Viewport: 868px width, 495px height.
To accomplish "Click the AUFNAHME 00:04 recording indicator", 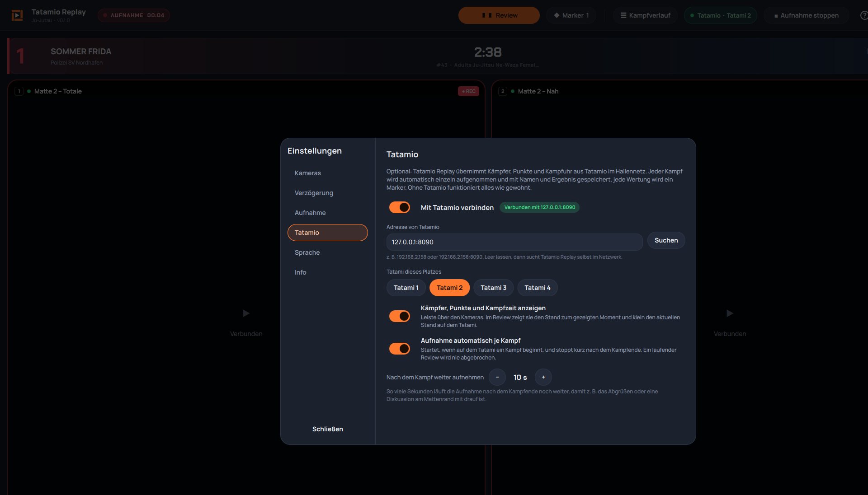I will click(x=134, y=15).
